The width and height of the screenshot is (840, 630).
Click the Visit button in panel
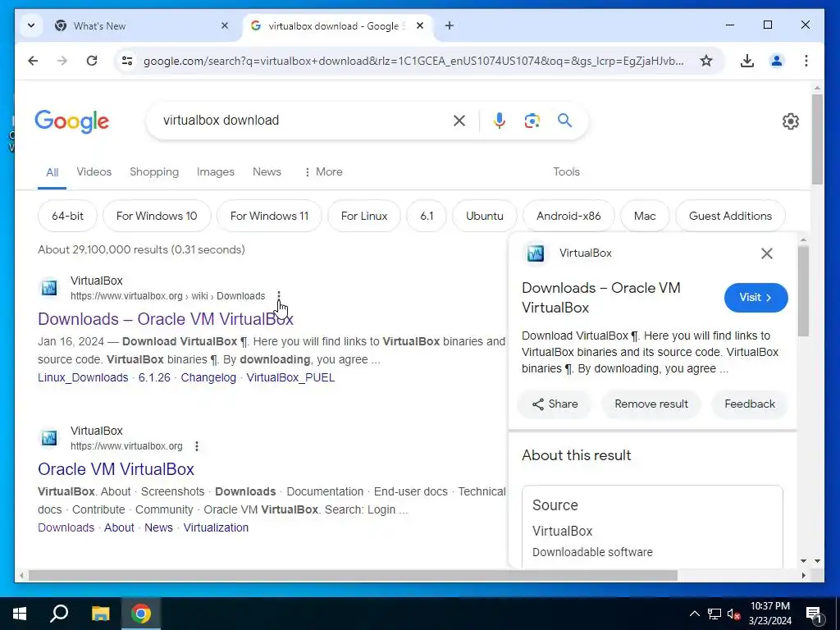point(756,297)
